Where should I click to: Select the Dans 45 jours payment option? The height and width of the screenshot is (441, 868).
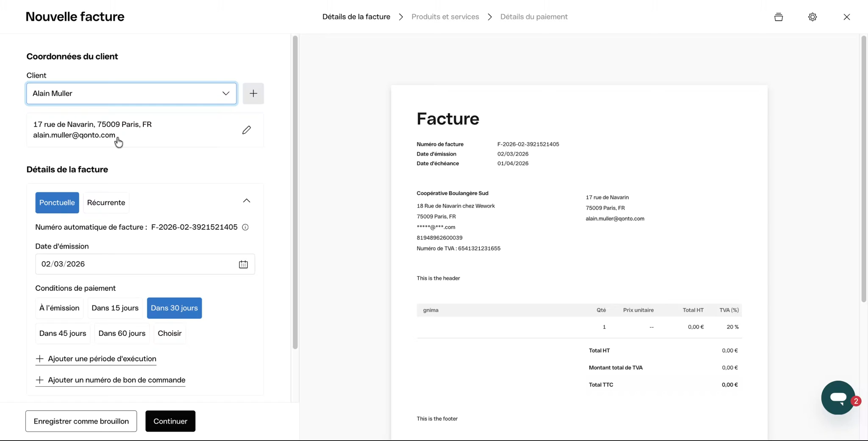[63, 333]
